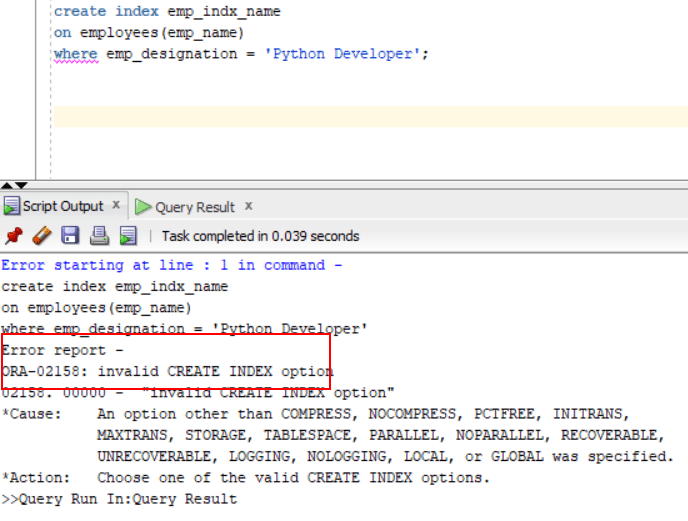
Task: Click 'MAXTRANS, STORAGE, TABLESPACE' output line
Action: click(x=381, y=435)
